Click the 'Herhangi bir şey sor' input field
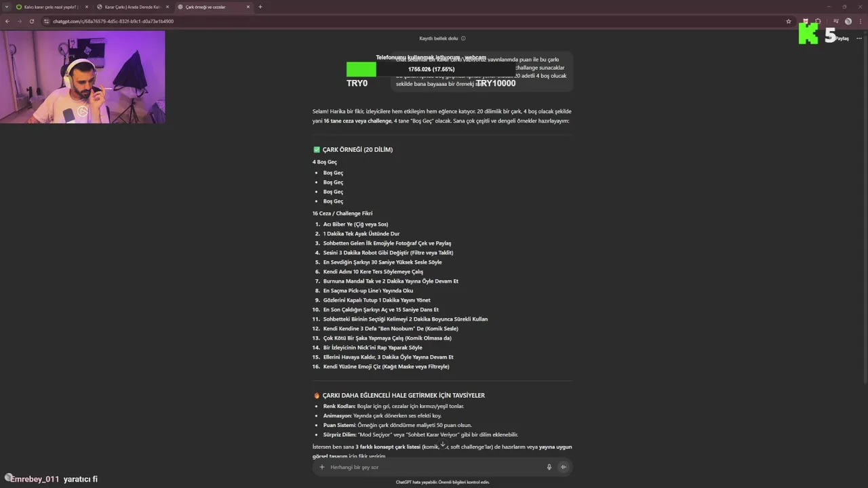The height and width of the screenshot is (488, 868). [434, 467]
